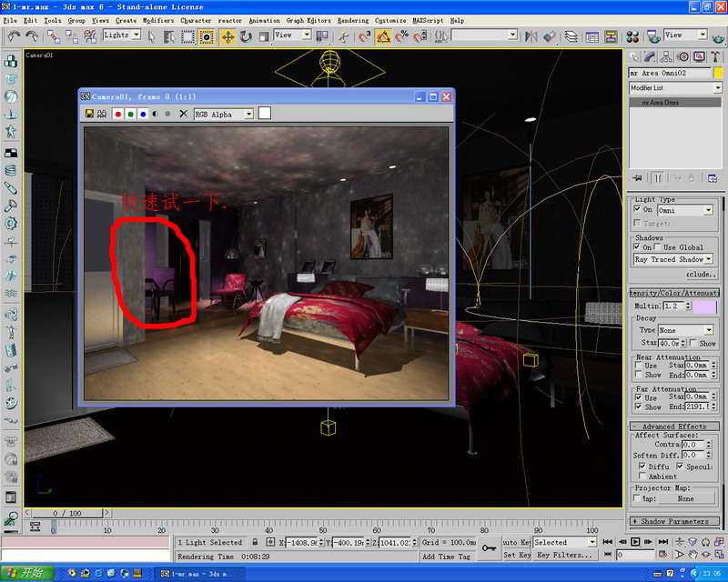Enable green channel in render window
The image size is (728, 582).
pos(131,114)
